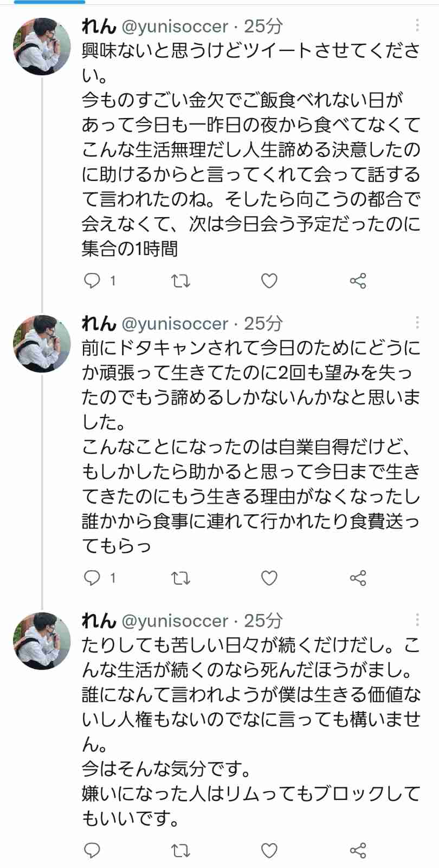Tap the @yunisoccer handle in second tweet
The height and width of the screenshot is (868, 439).
click(x=175, y=324)
